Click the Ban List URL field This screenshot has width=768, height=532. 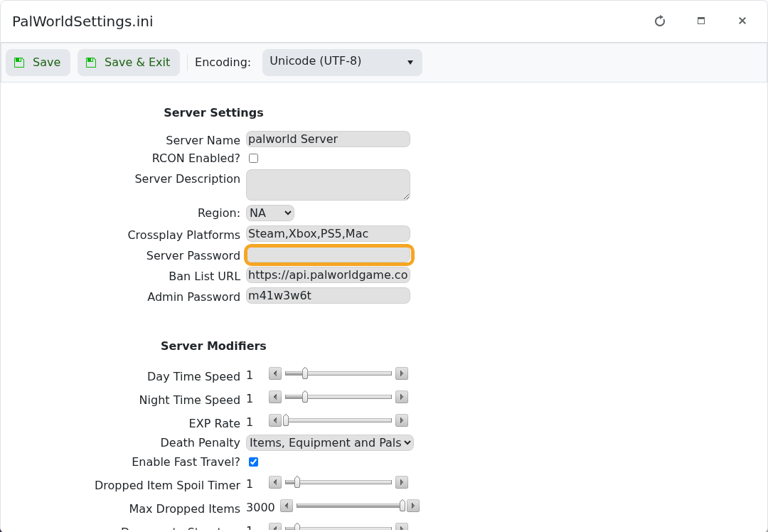pos(328,275)
